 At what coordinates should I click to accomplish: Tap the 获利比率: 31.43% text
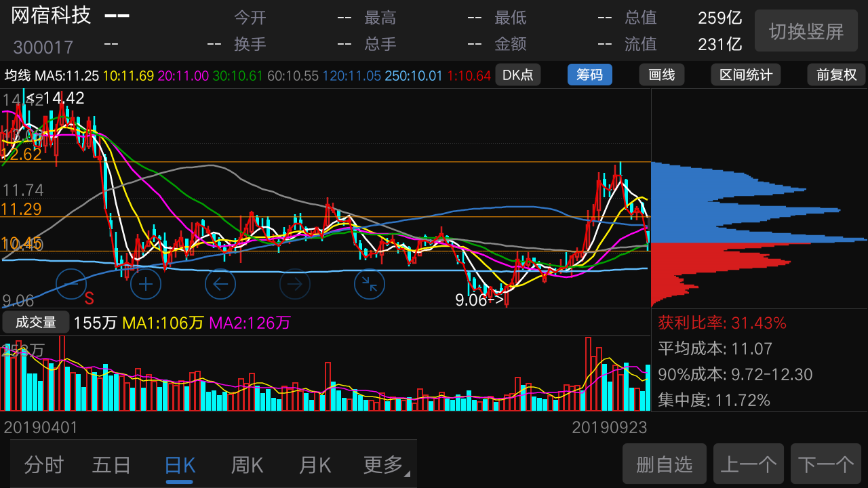pos(722,323)
